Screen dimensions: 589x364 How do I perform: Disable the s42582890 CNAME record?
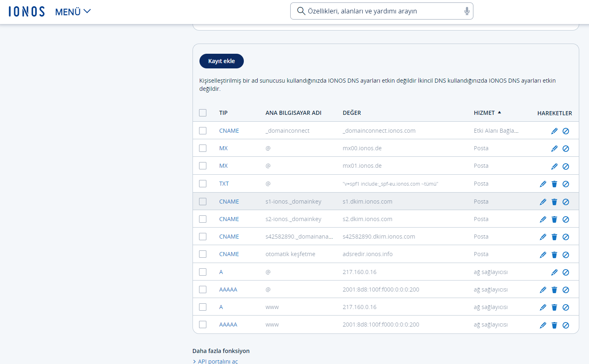(x=566, y=237)
